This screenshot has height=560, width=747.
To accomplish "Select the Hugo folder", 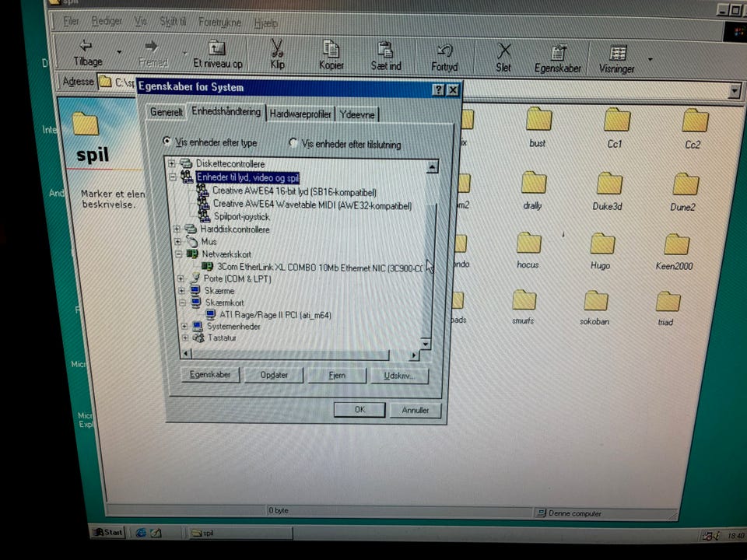I will coord(601,251).
